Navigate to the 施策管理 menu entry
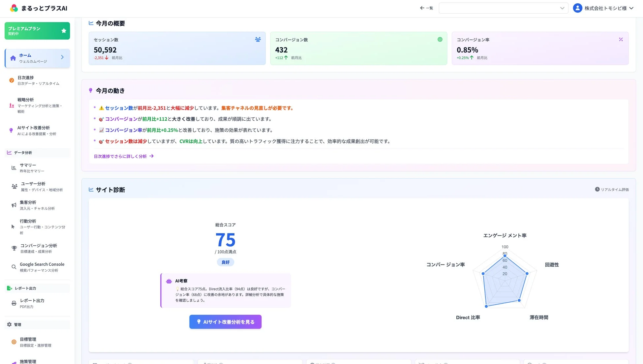The width and height of the screenshot is (643, 364). (x=28, y=361)
